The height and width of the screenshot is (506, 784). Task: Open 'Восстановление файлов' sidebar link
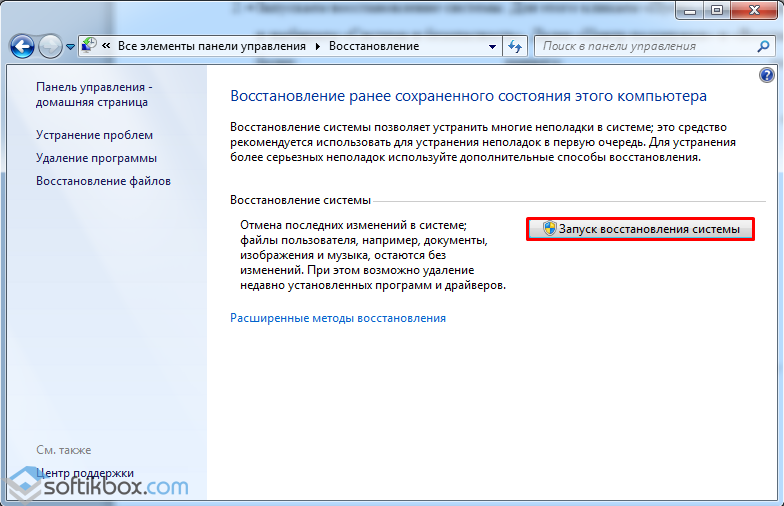coord(103,181)
